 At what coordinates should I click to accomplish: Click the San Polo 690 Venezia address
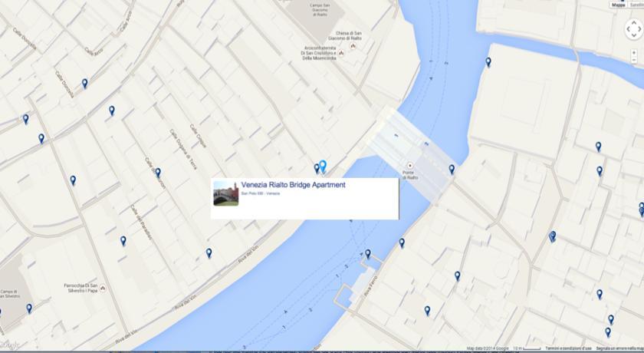click(x=260, y=194)
